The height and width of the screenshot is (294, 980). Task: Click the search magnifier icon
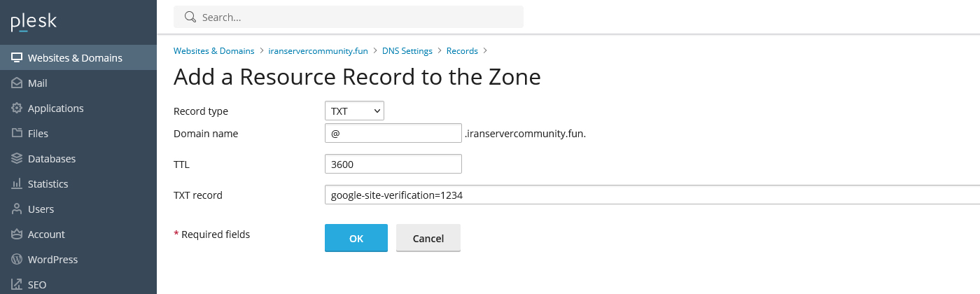coord(190,17)
